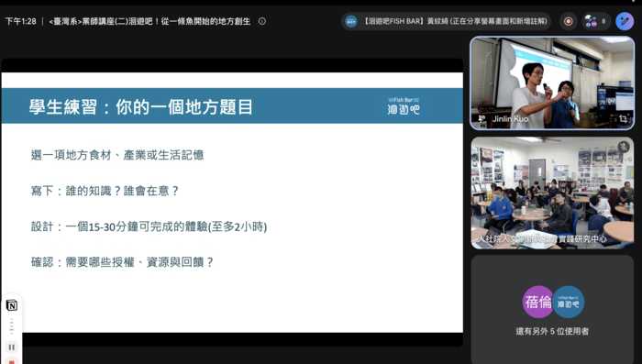Click the crop icon on Jinlin Kuo tile
Screen dimensions: 642x364
(x=623, y=119)
